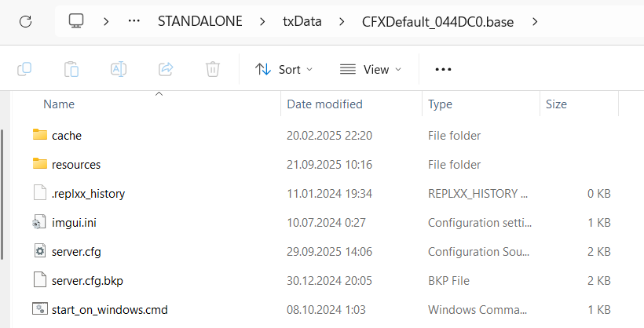Open the View dropdown

click(x=370, y=69)
